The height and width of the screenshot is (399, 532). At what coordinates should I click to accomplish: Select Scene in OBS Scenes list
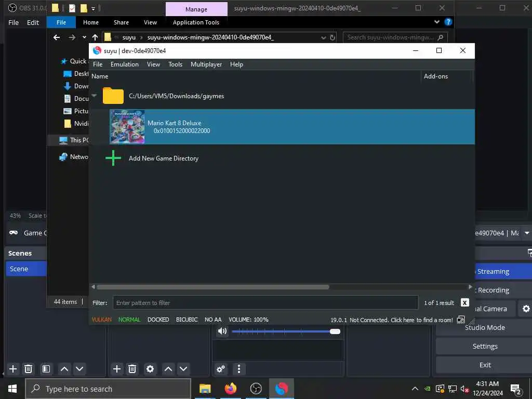pyautogui.click(x=26, y=269)
